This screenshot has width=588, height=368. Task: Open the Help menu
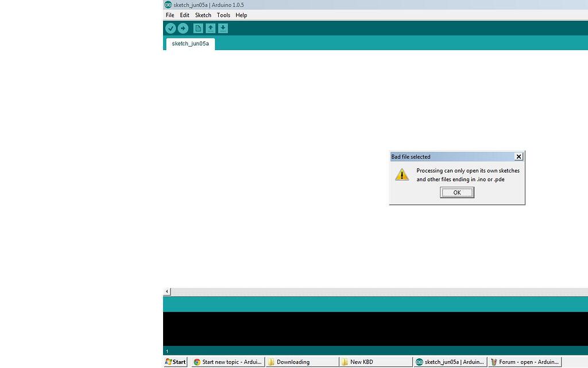point(241,15)
